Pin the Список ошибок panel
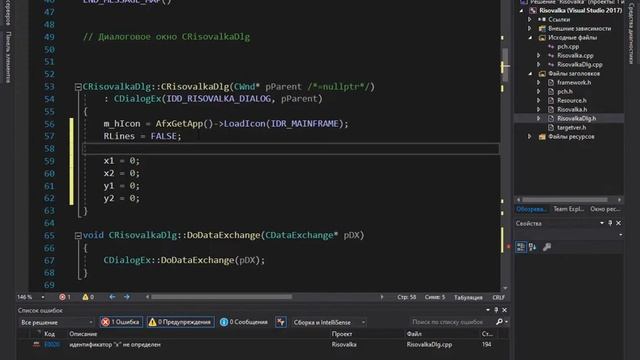640x360 pixels. pos(496,310)
